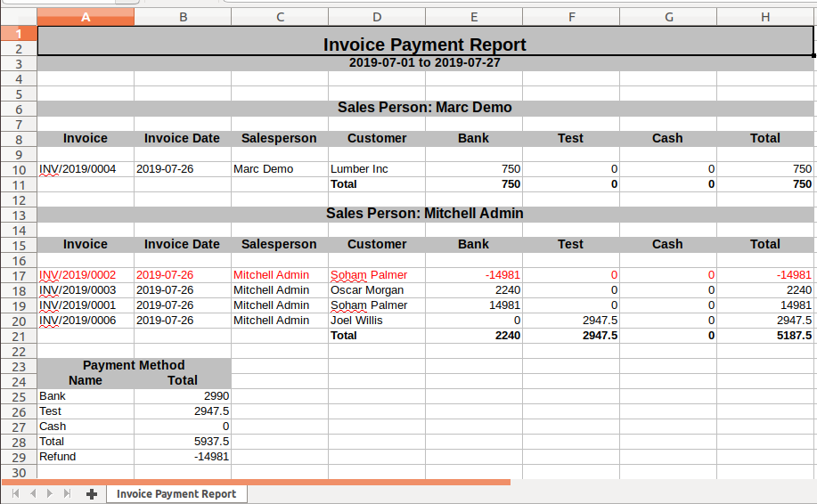
Task: Click cell INV/2019/0004
Action: [x=86, y=169]
